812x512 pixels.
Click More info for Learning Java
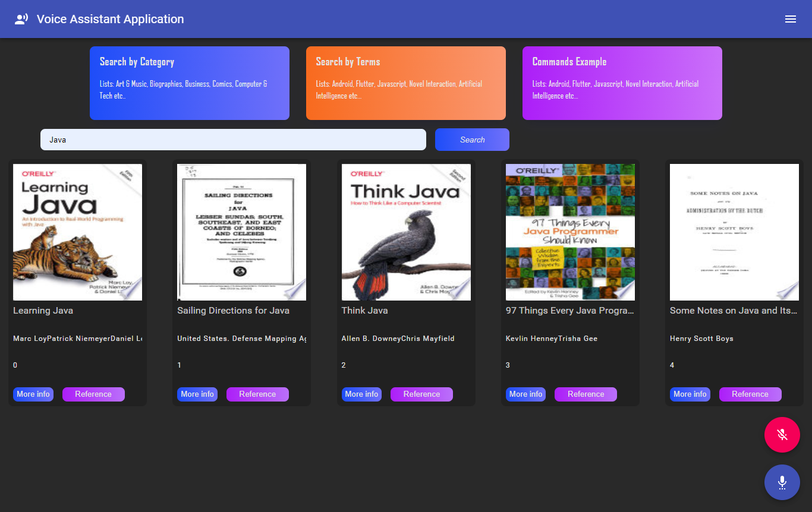pos(33,394)
